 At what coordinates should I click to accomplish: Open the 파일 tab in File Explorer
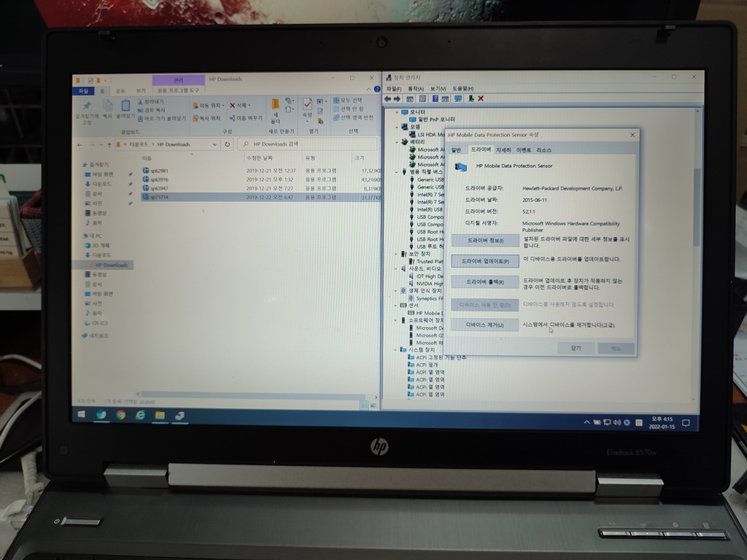pos(83,90)
